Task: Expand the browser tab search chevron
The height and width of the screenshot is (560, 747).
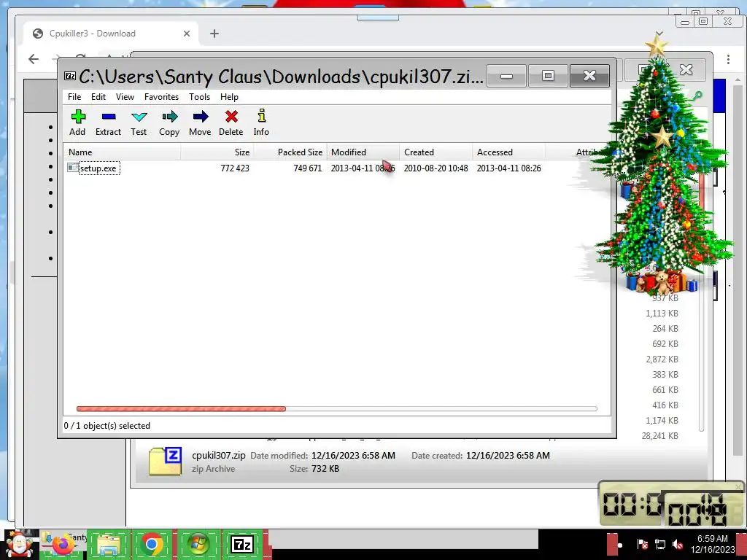Action: click(x=659, y=34)
